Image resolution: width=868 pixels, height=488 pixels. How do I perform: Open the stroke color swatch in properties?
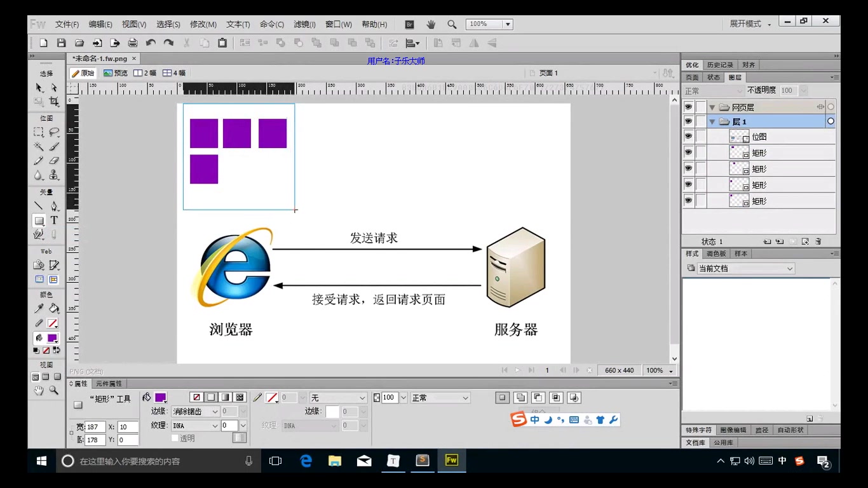[273, 398]
